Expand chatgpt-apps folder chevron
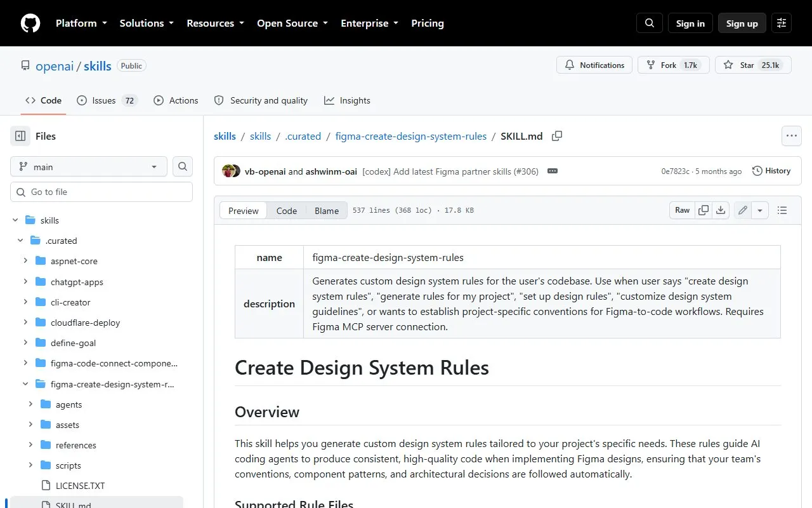This screenshot has width=812, height=508. [25, 281]
